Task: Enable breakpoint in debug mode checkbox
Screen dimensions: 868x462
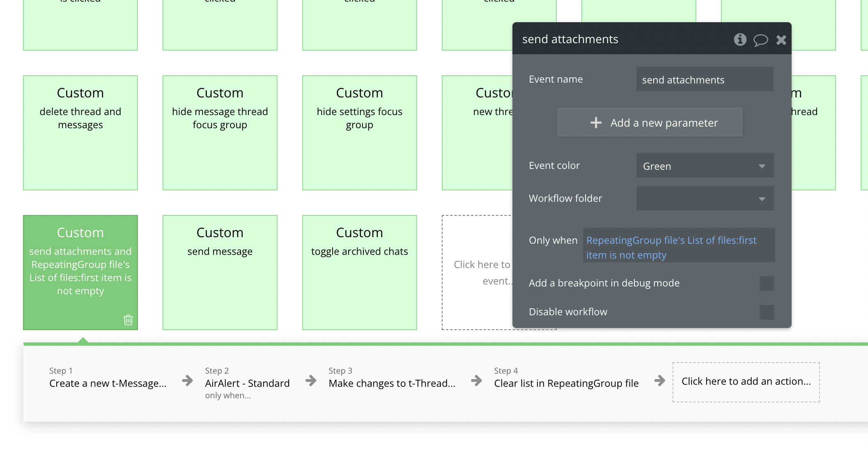Action: coord(767,283)
